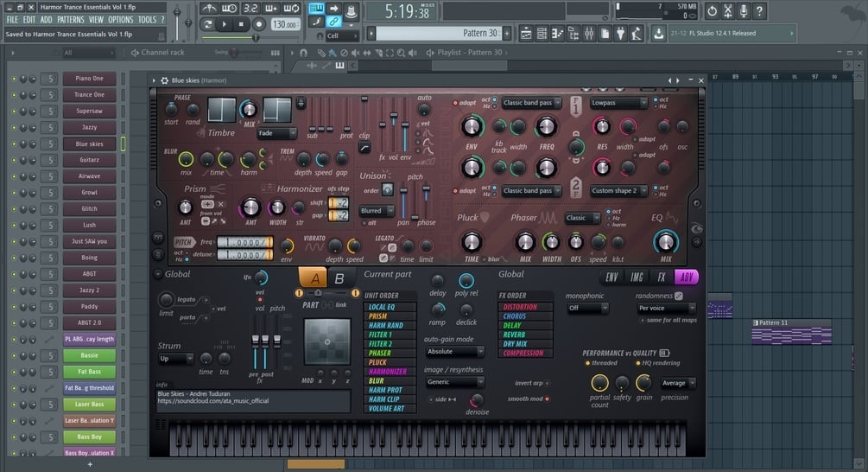This screenshot has height=472, width=868.
Task: Enable wait for input before recording
Action: click(x=229, y=9)
